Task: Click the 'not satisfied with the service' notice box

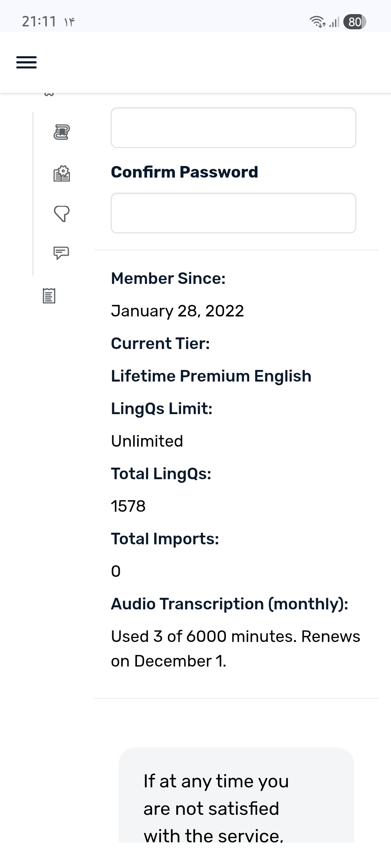Action: (236, 796)
